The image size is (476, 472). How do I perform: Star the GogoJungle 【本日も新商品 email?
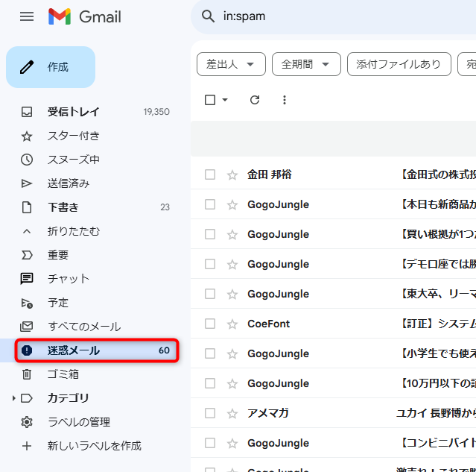232,204
